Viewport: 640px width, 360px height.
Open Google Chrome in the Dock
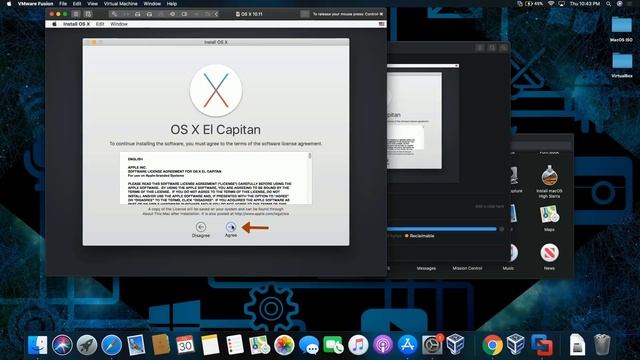click(x=492, y=345)
